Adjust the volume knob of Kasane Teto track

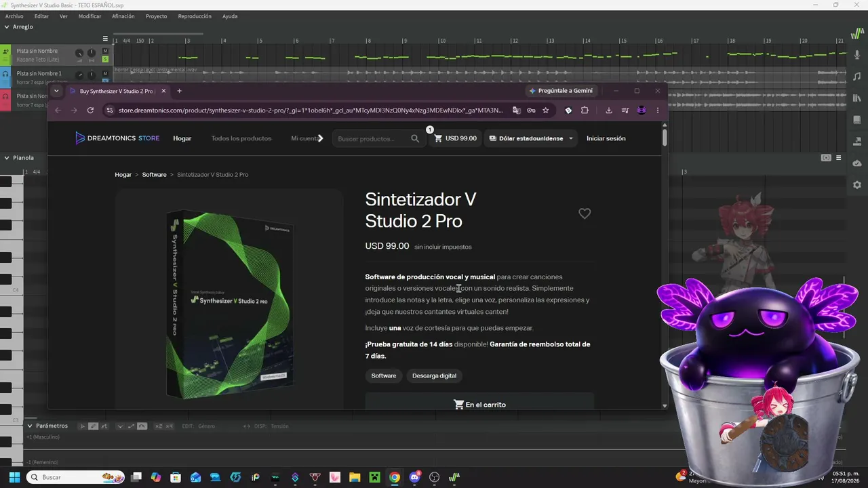point(79,53)
